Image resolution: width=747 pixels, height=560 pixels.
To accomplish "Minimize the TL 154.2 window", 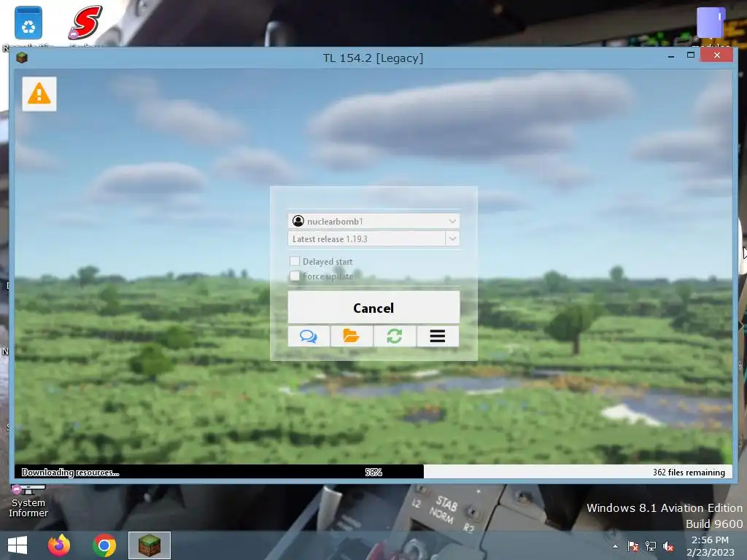I will 671,56.
